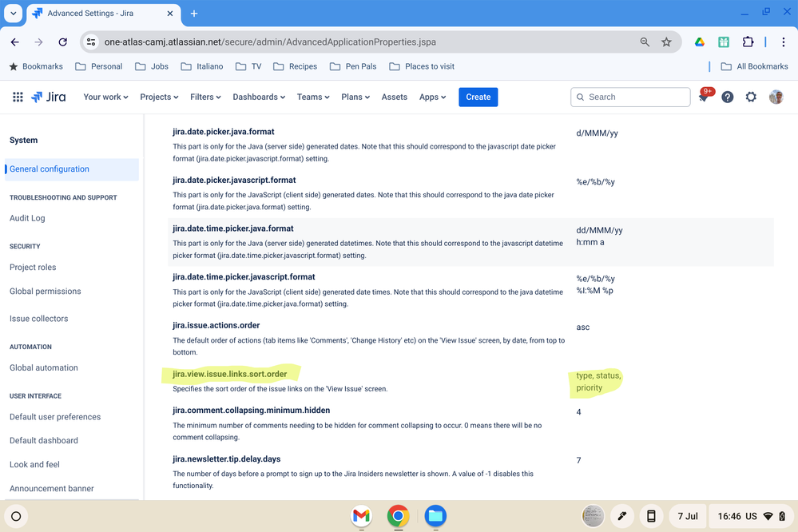Reload the Advanced Settings page

point(62,42)
